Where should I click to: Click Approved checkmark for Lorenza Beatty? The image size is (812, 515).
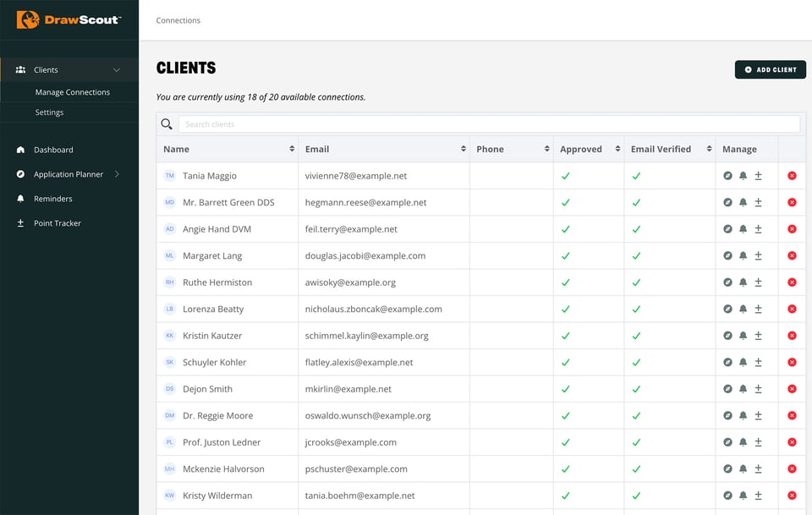[565, 310]
